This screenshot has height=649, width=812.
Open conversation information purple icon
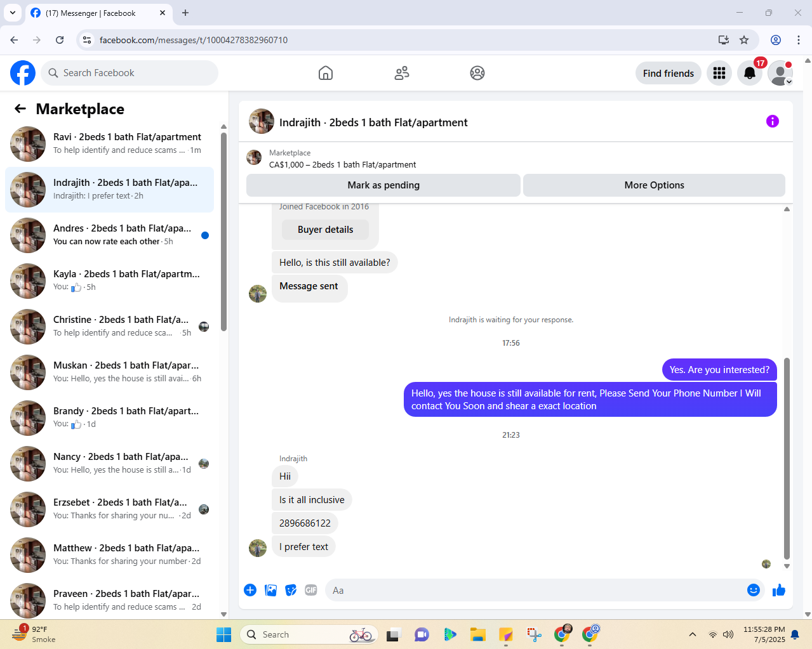773,121
